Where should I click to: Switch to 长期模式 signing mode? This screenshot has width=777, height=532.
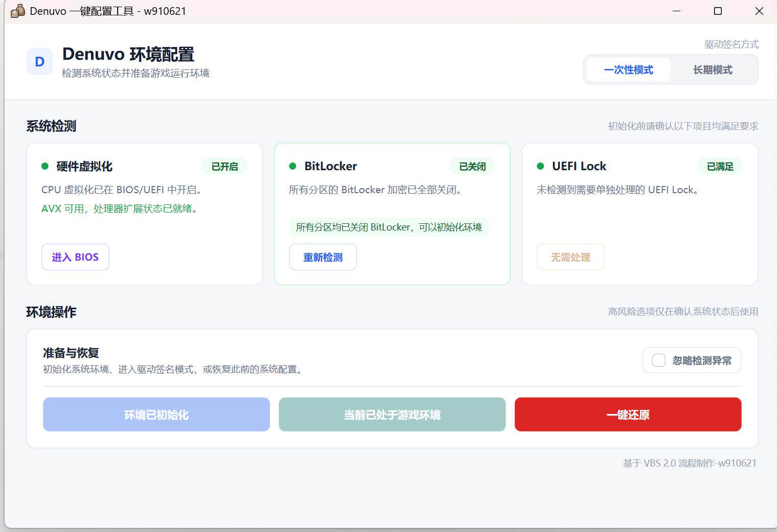pyautogui.click(x=713, y=70)
